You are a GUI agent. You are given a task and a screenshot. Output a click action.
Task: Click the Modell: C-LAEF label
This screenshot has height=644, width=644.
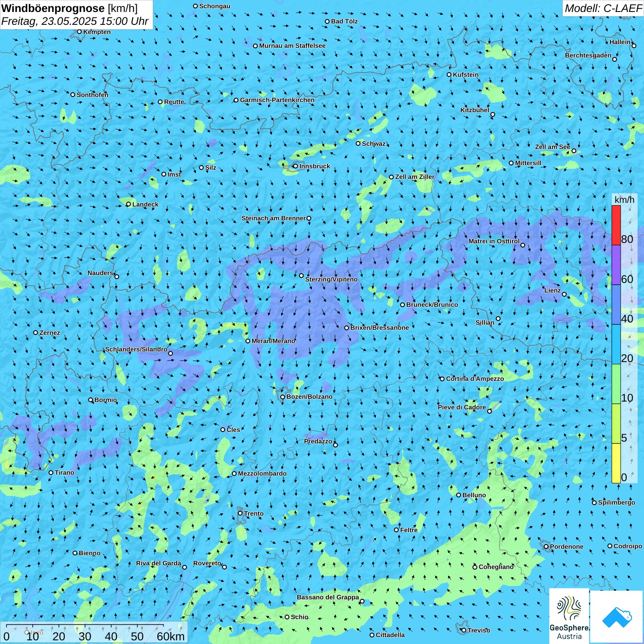point(603,8)
